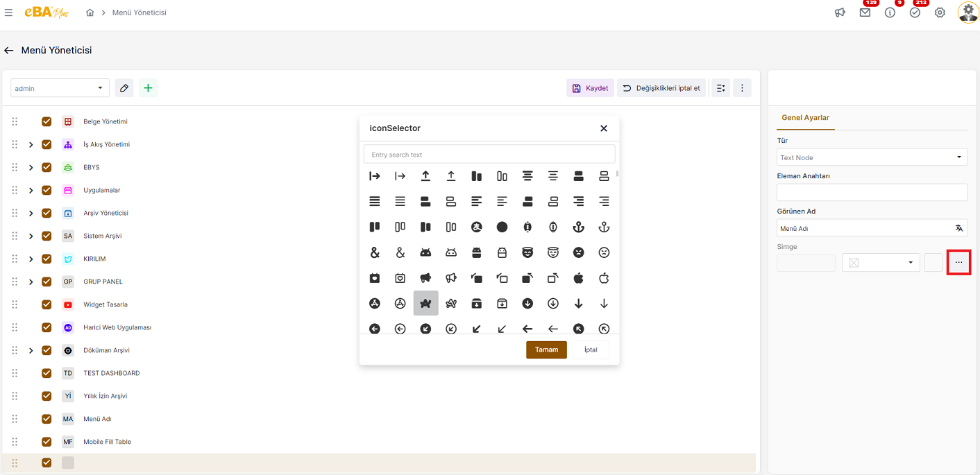
Task: Click the green plus add icon
Action: pos(148,88)
